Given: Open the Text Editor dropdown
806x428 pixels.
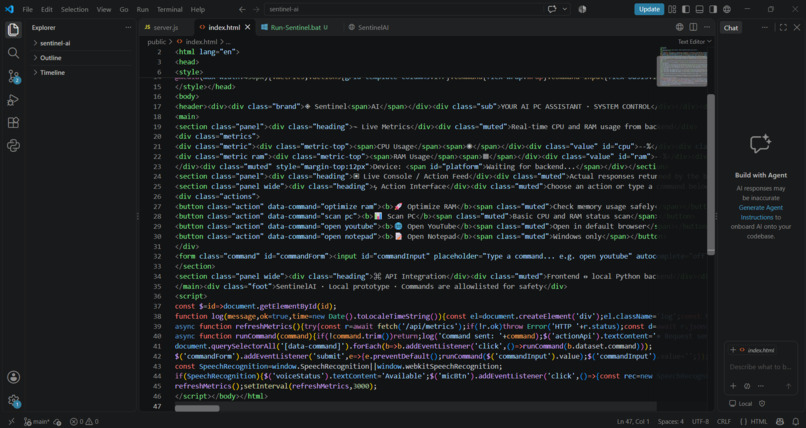Looking at the screenshot, I should click(694, 42).
